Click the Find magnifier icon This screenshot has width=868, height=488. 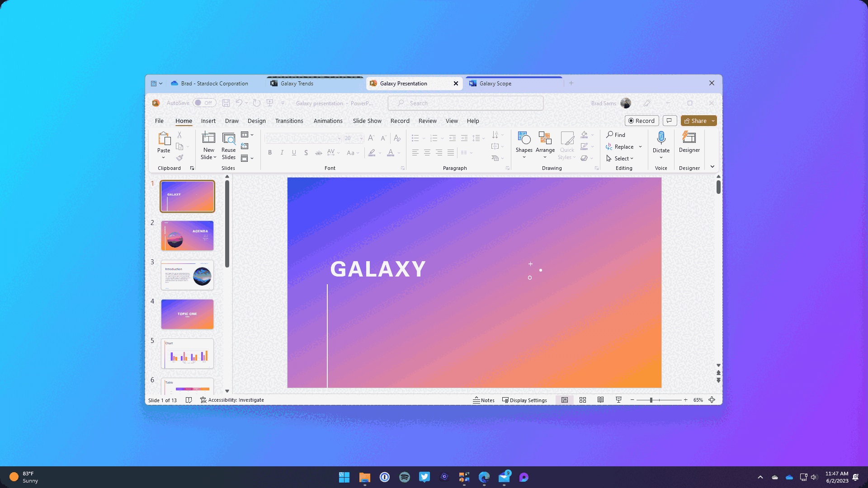click(609, 135)
